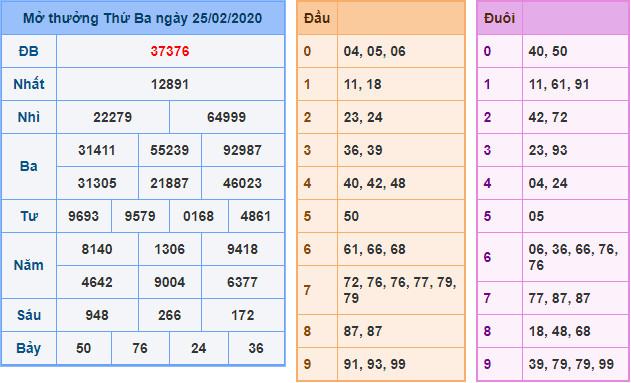Click third prize number 46023

(242, 183)
